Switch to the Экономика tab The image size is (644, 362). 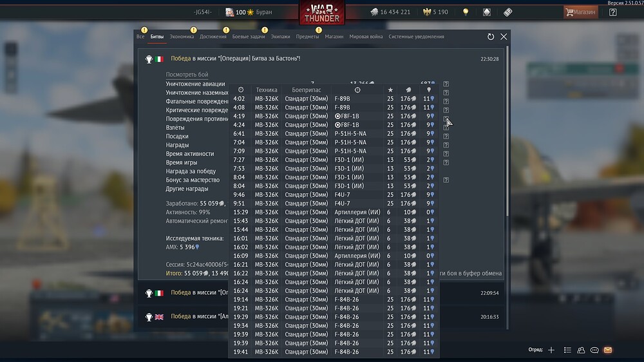tap(182, 37)
